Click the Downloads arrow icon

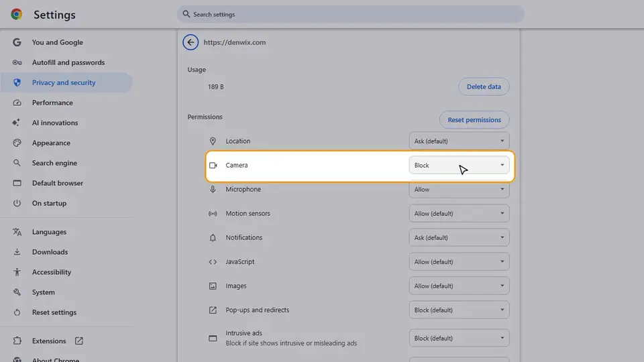17,252
